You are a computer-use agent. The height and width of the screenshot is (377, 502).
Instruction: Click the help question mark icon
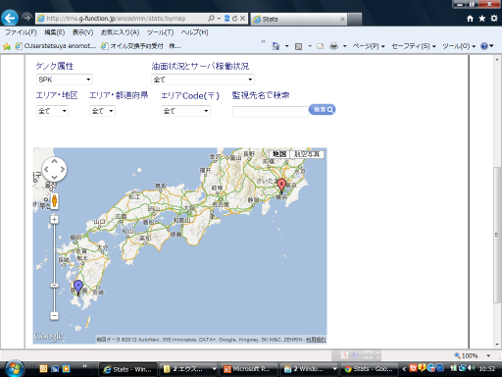[x=484, y=46]
